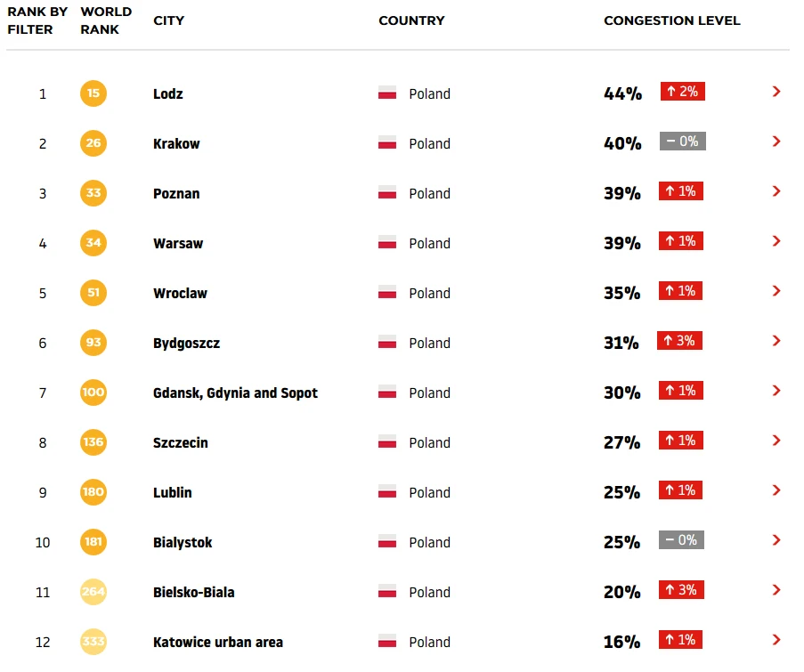804x672 pixels.
Task: Click the red 2% increase badge for Lodz
Action: click(682, 91)
